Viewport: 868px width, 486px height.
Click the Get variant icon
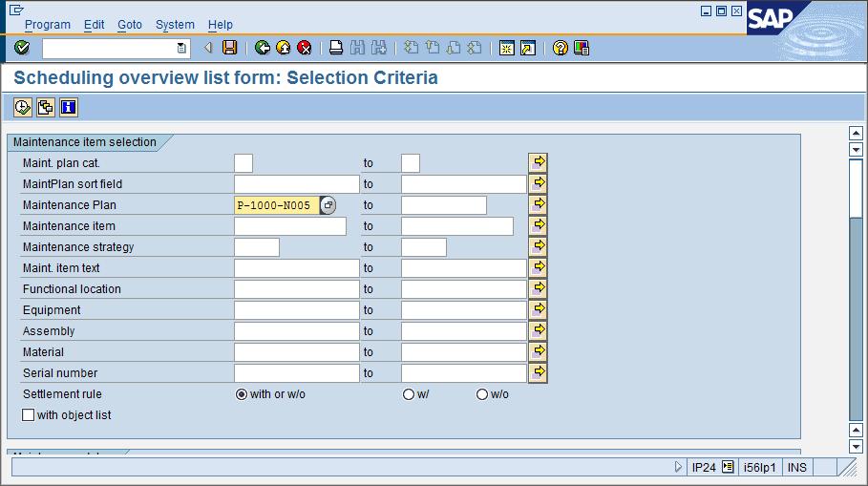(x=46, y=107)
